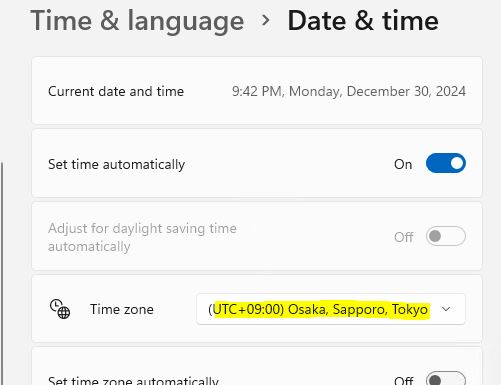Click the Set time automatically label
The height and width of the screenshot is (385, 501).
tap(116, 164)
